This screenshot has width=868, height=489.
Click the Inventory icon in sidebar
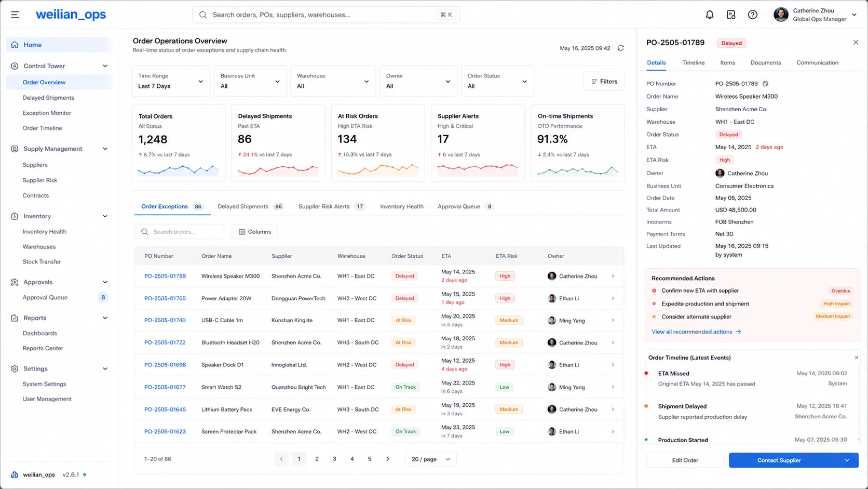click(15, 216)
